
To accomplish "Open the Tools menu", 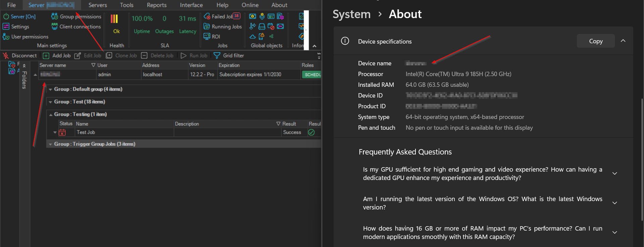I will pyautogui.click(x=127, y=5).
